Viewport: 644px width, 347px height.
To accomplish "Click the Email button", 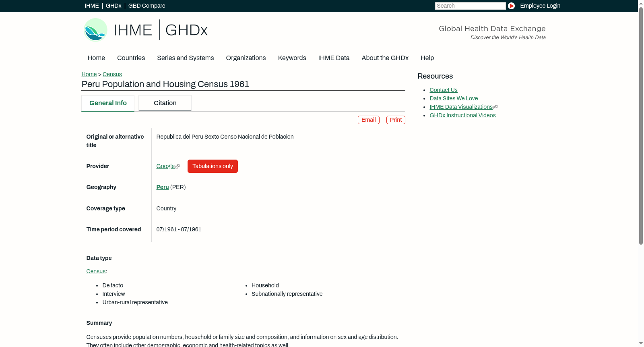I will (x=369, y=120).
